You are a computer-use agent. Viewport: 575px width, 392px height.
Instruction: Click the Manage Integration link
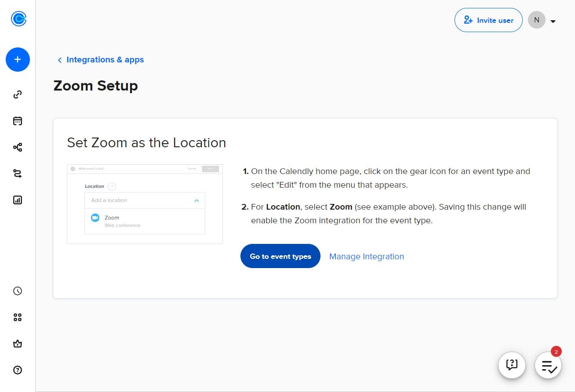tap(366, 256)
